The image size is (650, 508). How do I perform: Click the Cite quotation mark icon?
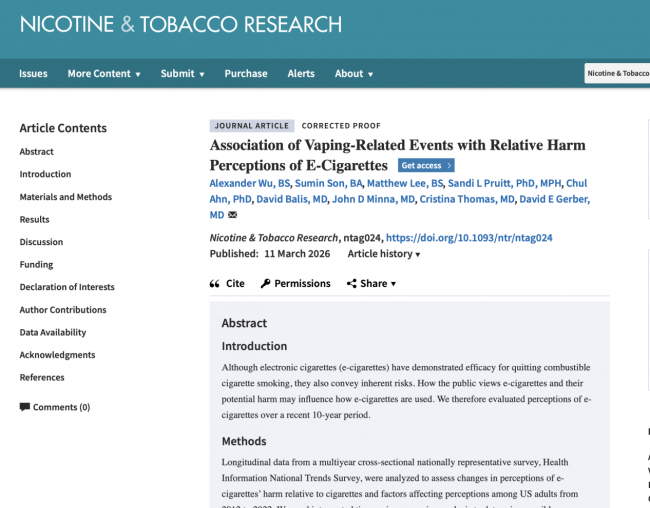(x=214, y=284)
